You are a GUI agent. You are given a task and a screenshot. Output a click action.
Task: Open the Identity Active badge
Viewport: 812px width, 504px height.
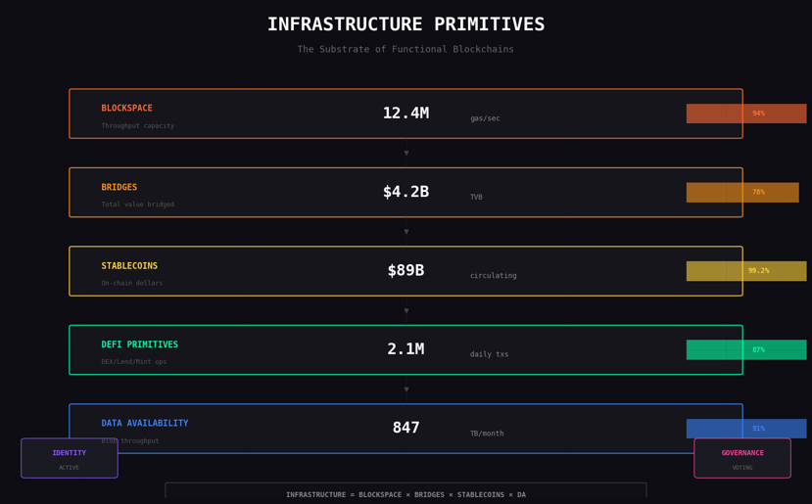[x=70, y=458]
